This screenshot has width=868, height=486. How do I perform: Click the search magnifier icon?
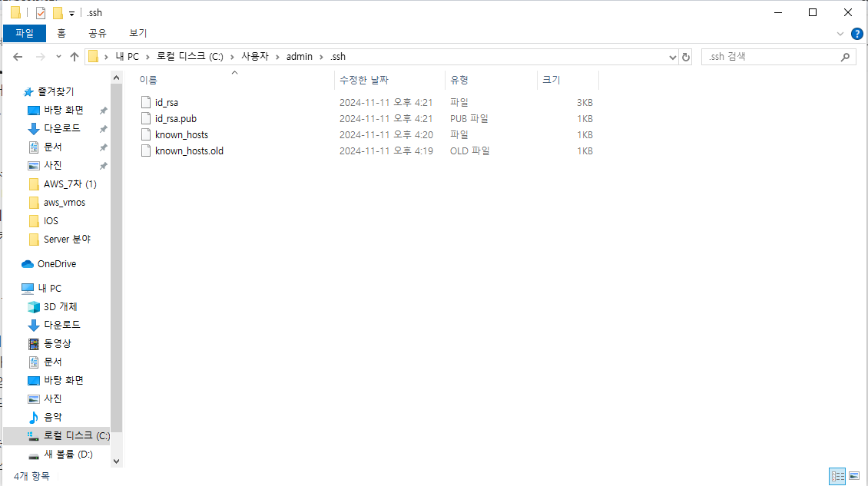(x=845, y=57)
